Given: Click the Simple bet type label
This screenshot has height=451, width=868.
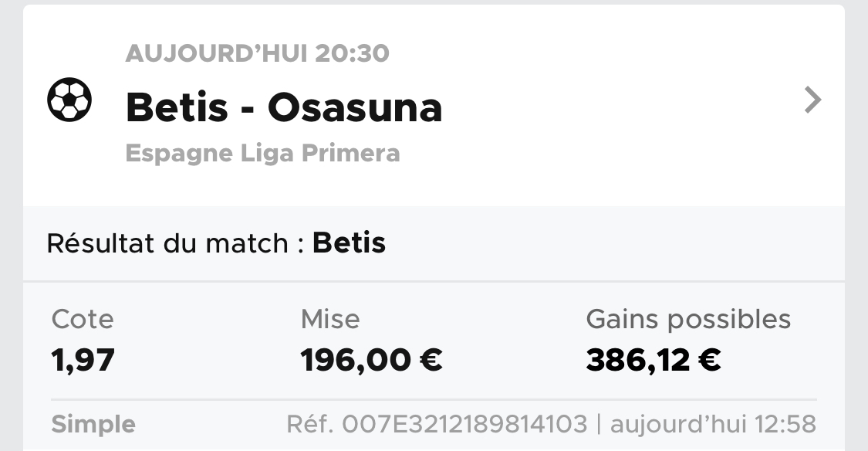Looking at the screenshot, I should point(93,424).
